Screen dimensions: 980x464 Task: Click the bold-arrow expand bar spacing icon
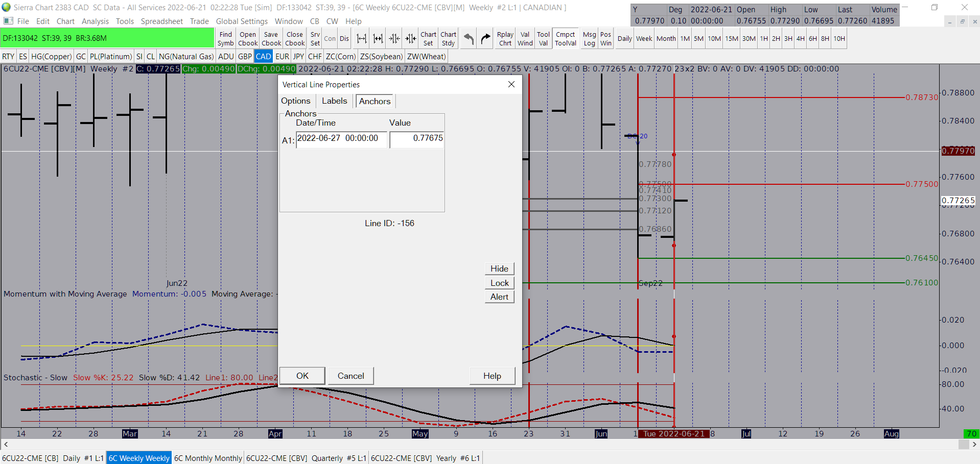378,39
